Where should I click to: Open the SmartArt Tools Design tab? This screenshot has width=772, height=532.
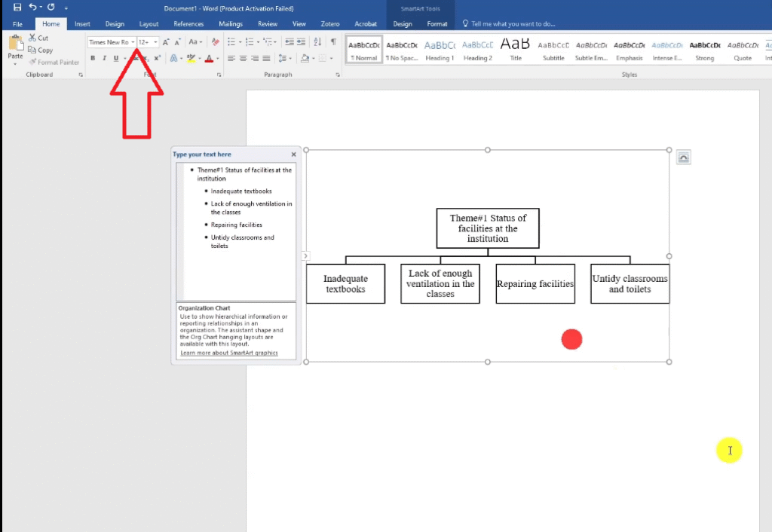(403, 24)
